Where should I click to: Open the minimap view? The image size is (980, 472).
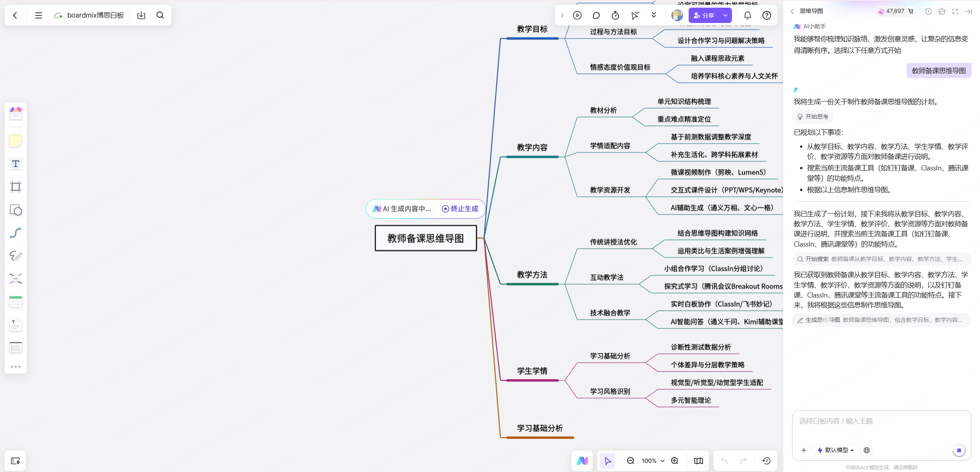(698, 461)
